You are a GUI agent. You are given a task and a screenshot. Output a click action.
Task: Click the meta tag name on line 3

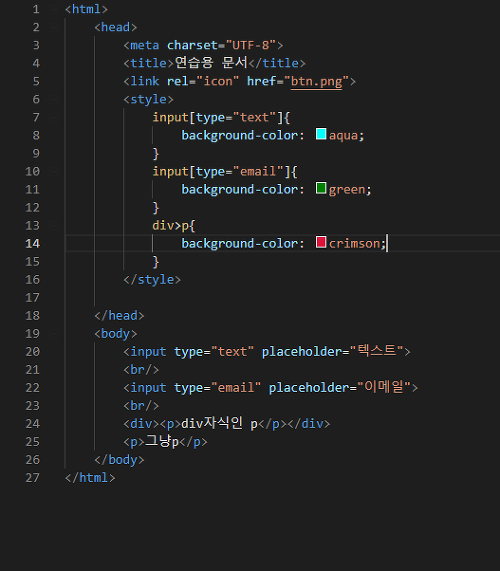pos(145,45)
